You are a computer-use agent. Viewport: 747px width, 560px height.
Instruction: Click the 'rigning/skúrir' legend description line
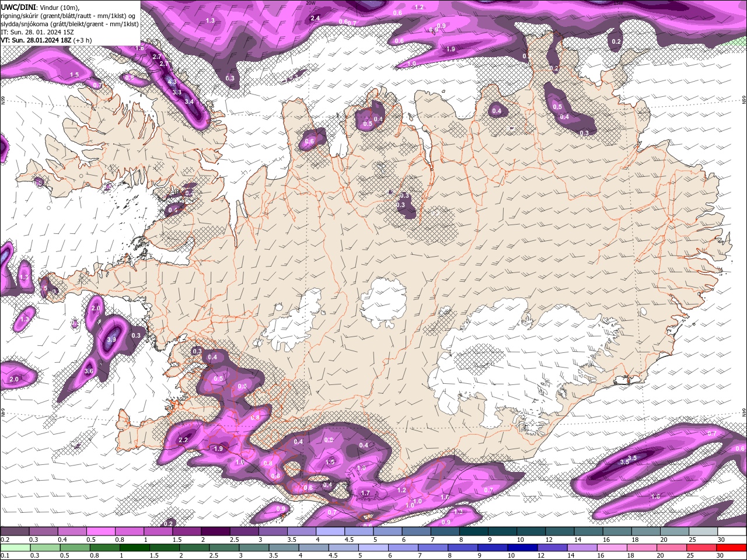pyautogui.click(x=68, y=16)
